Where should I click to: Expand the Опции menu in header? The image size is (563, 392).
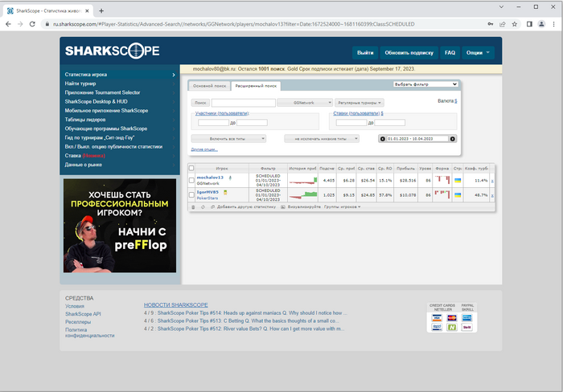coord(478,53)
